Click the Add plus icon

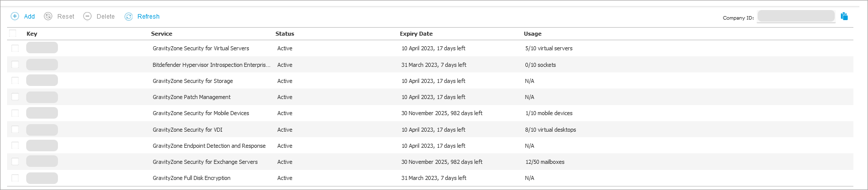point(15,16)
